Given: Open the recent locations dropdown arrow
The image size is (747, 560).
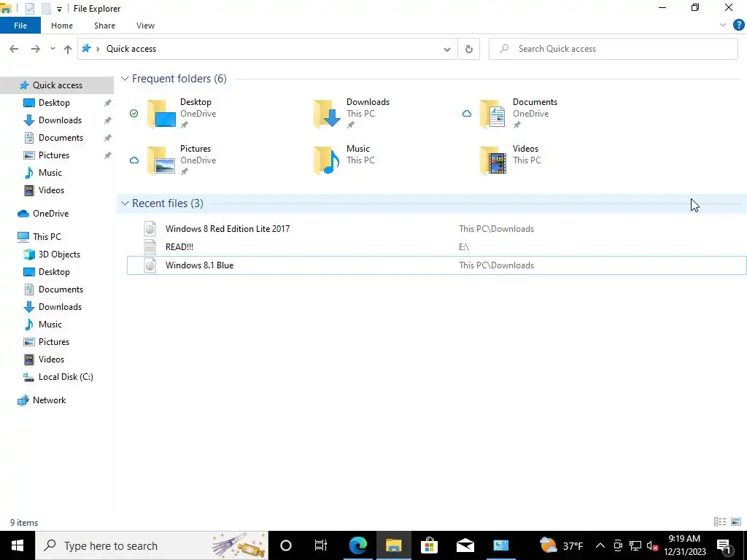Looking at the screenshot, I should tap(53, 49).
